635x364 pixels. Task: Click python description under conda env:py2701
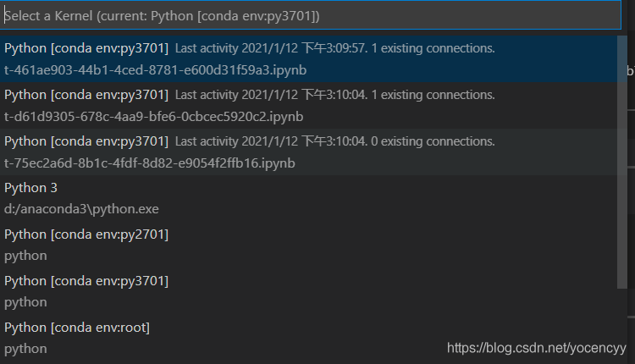coord(25,255)
